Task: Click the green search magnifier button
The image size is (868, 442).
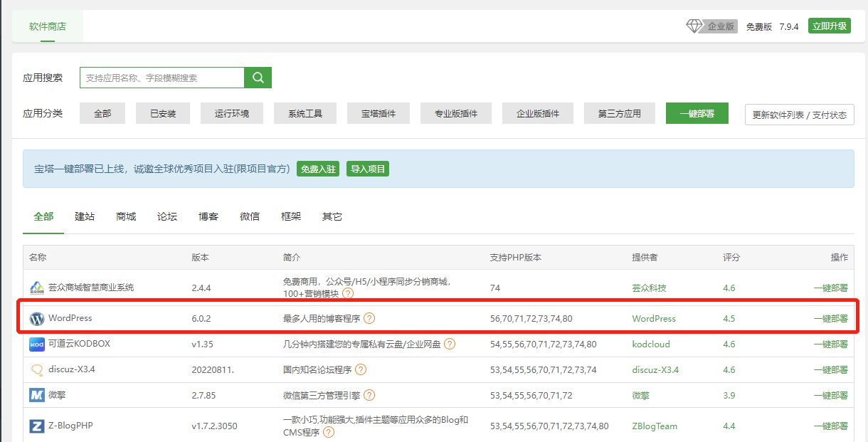Action: click(258, 78)
